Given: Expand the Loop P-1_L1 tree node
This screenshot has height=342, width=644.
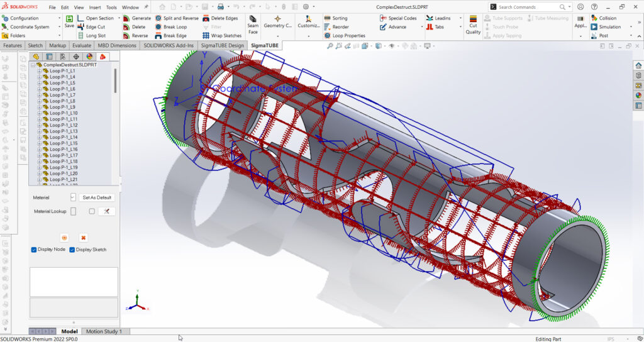Looking at the screenshot, I should coord(39,71).
